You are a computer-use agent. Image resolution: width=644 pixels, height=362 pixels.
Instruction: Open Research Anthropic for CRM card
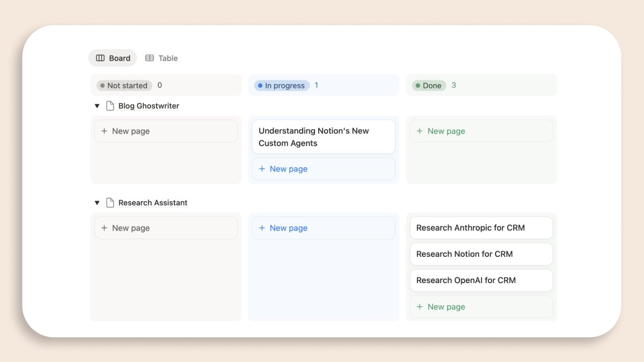click(481, 228)
